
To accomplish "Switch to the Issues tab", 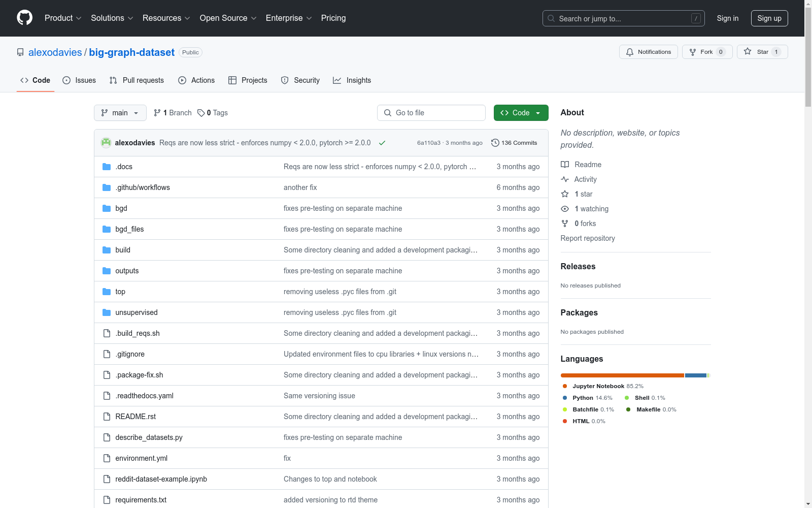I will 79,80.
